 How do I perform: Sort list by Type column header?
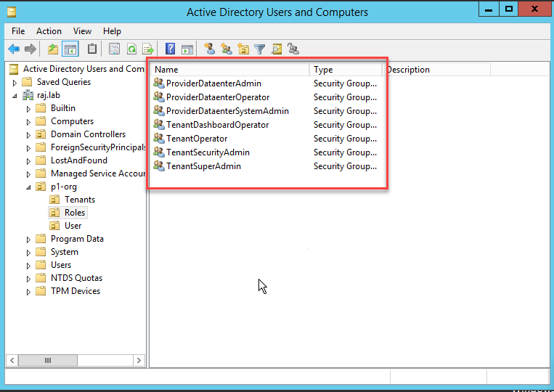[x=346, y=70]
